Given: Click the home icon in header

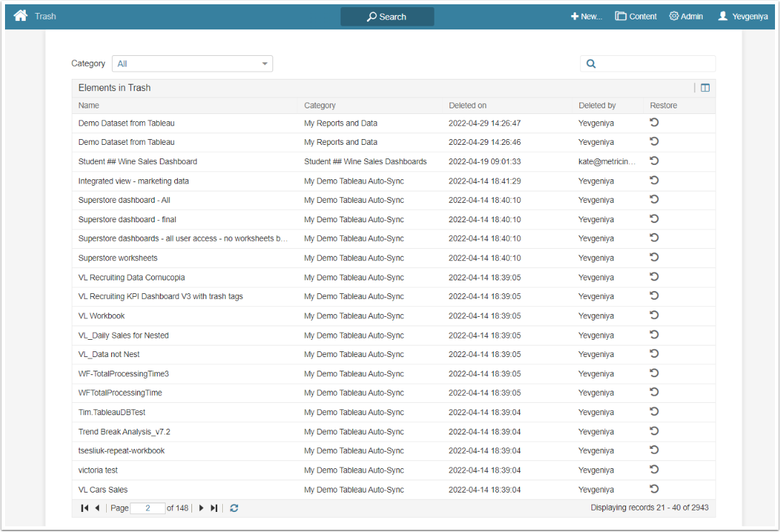Looking at the screenshot, I should pos(20,16).
